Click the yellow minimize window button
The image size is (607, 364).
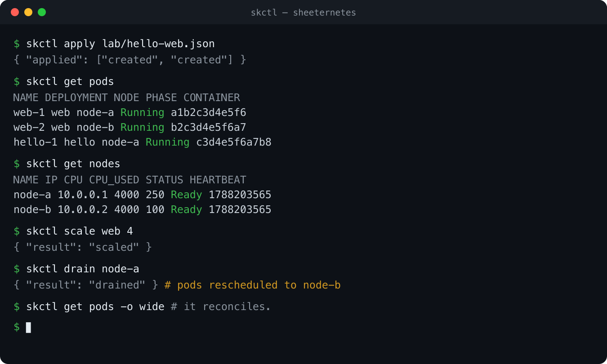[x=28, y=12]
